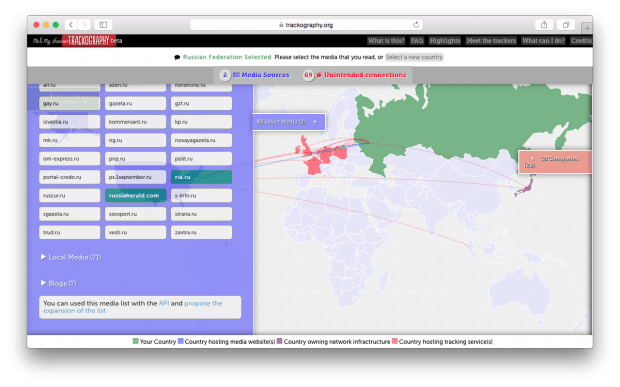Expand the Companies side panel
The width and height of the screenshot is (620, 387).
click(555, 162)
